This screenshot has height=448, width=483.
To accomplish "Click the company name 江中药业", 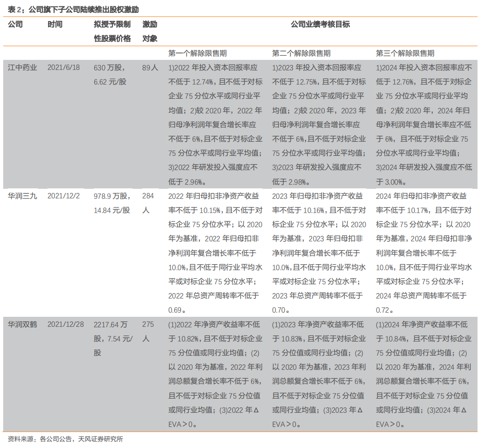I will coord(22,68).
